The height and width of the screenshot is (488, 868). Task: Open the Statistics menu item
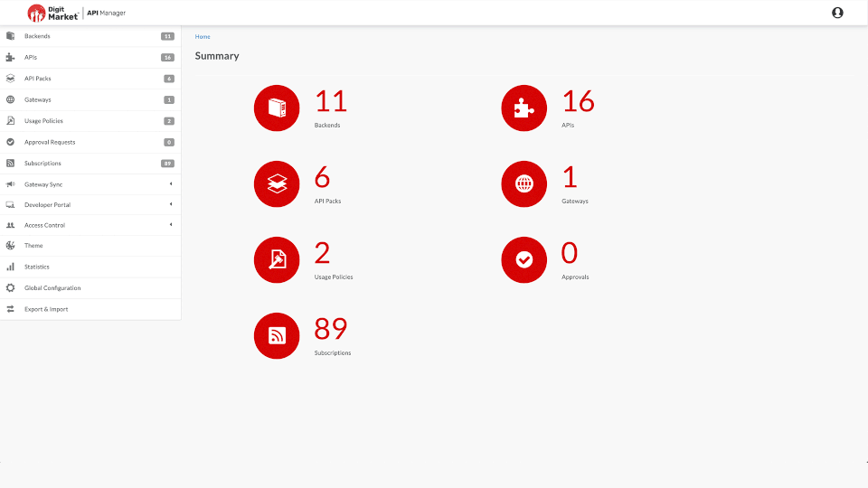90,267
